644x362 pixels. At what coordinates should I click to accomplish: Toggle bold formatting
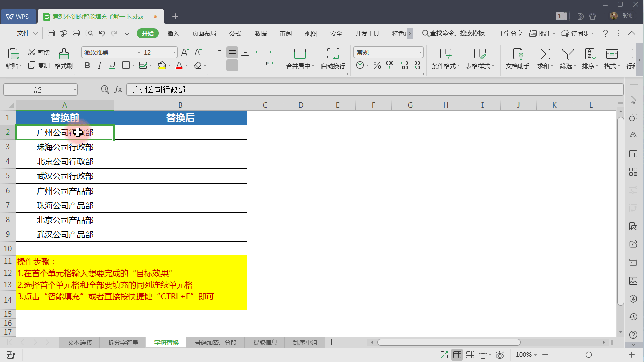[87, 65]
